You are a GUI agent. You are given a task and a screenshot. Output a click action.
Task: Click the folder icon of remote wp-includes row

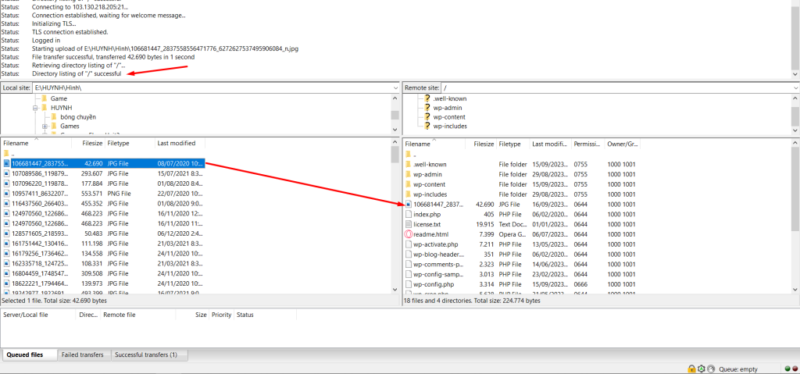click(408, 194)
